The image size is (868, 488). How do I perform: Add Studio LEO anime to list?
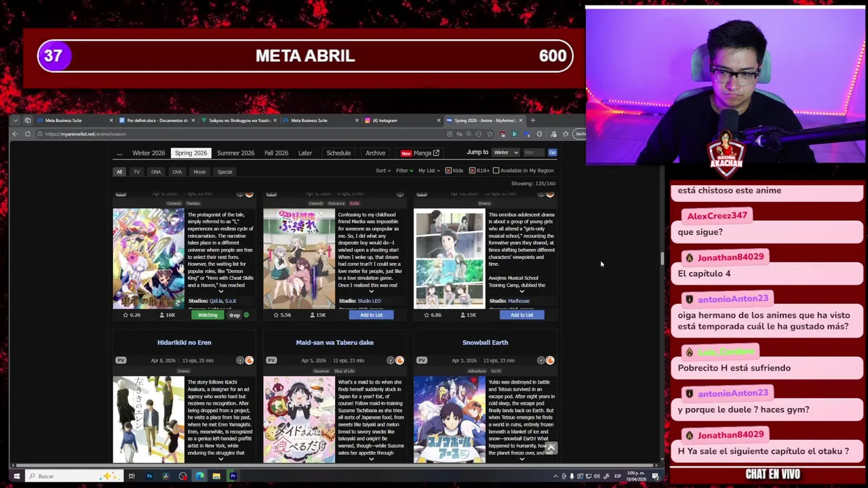371,315
